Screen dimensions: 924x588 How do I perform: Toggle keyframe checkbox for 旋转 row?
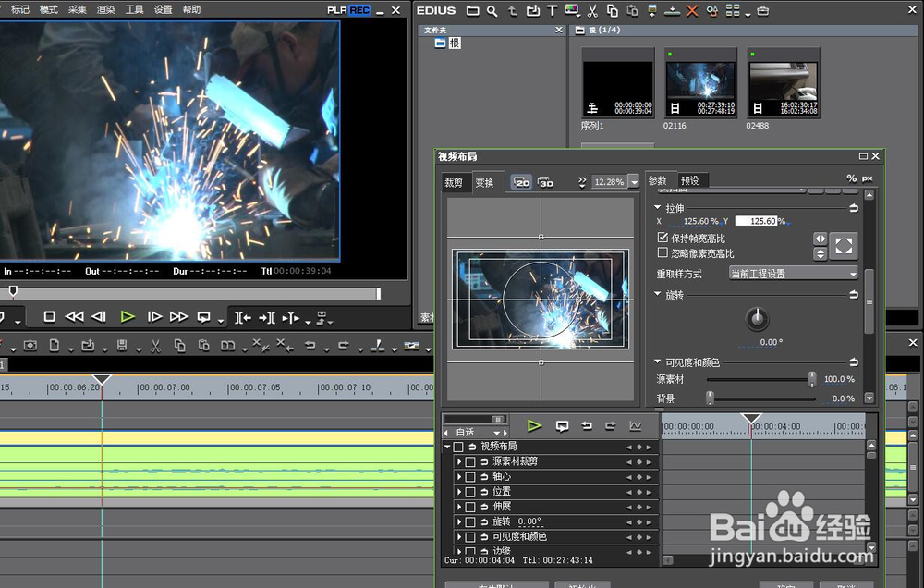(470, 522)
